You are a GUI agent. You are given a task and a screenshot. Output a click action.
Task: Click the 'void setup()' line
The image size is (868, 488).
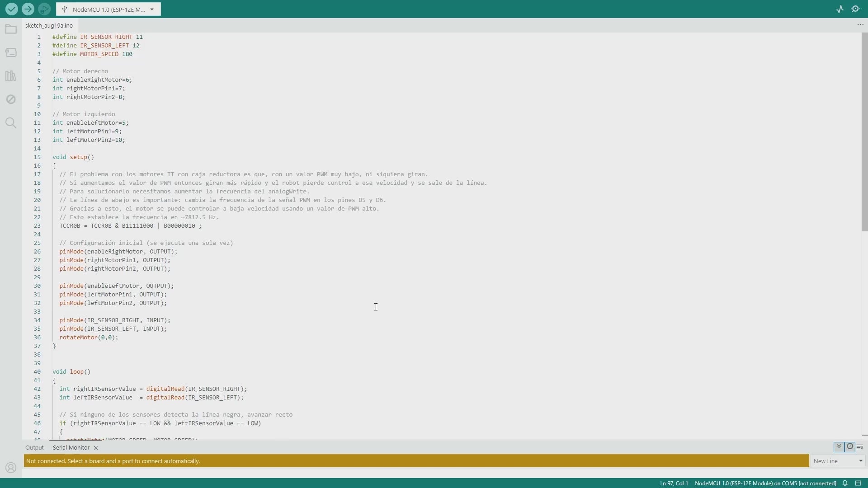tap(73, 157)
